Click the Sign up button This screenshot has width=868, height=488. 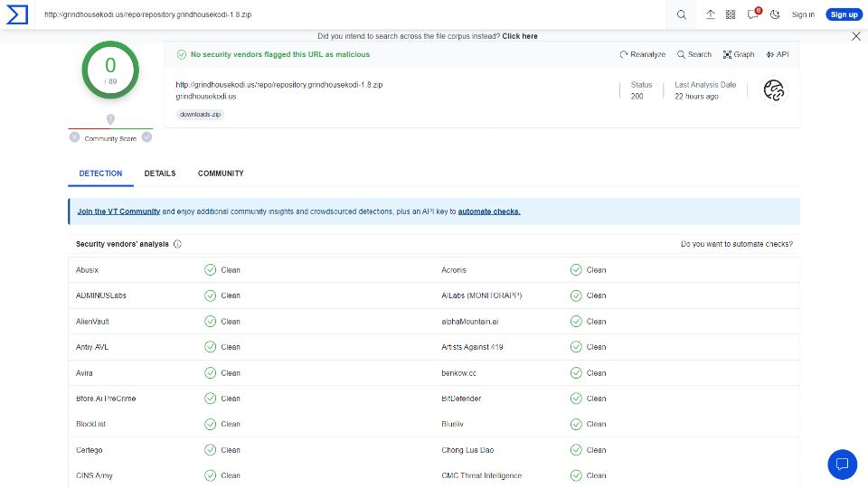pyautogui.click(x=844, y=14)
